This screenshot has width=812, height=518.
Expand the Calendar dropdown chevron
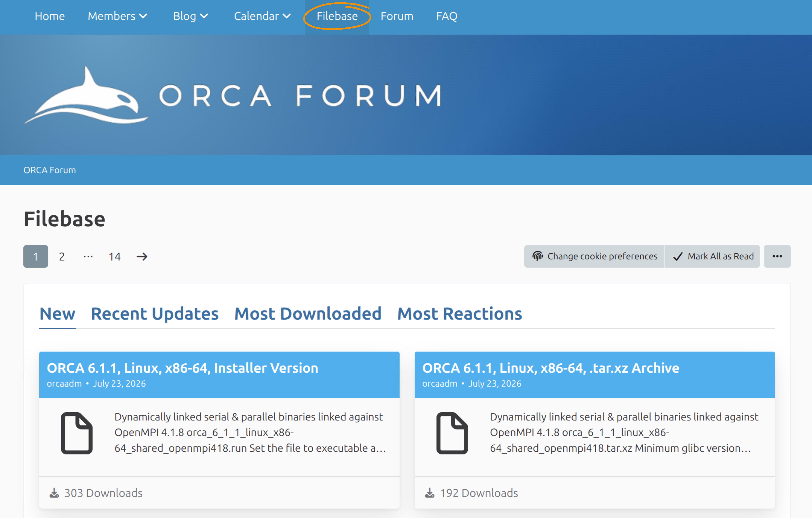(287, 16)
